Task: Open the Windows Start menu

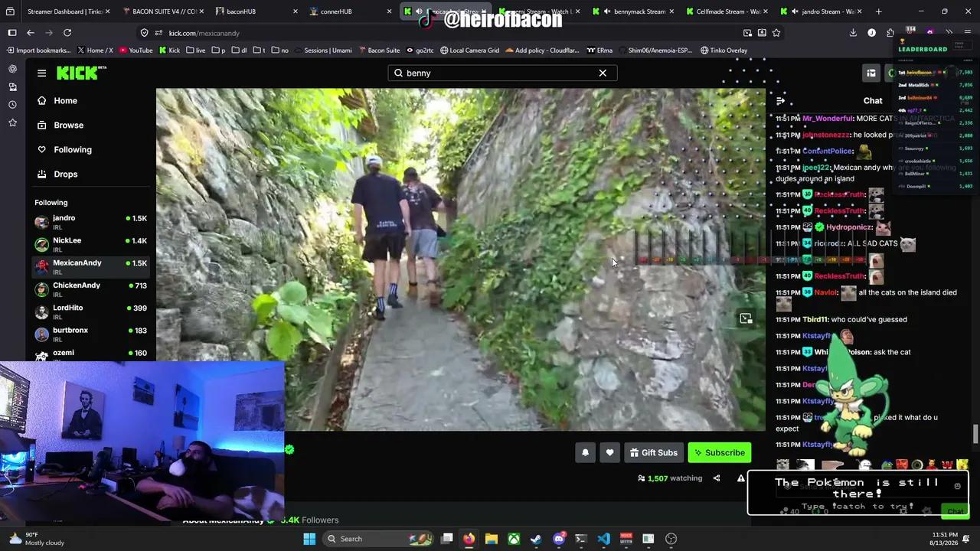Action: (x=309, y=539)
